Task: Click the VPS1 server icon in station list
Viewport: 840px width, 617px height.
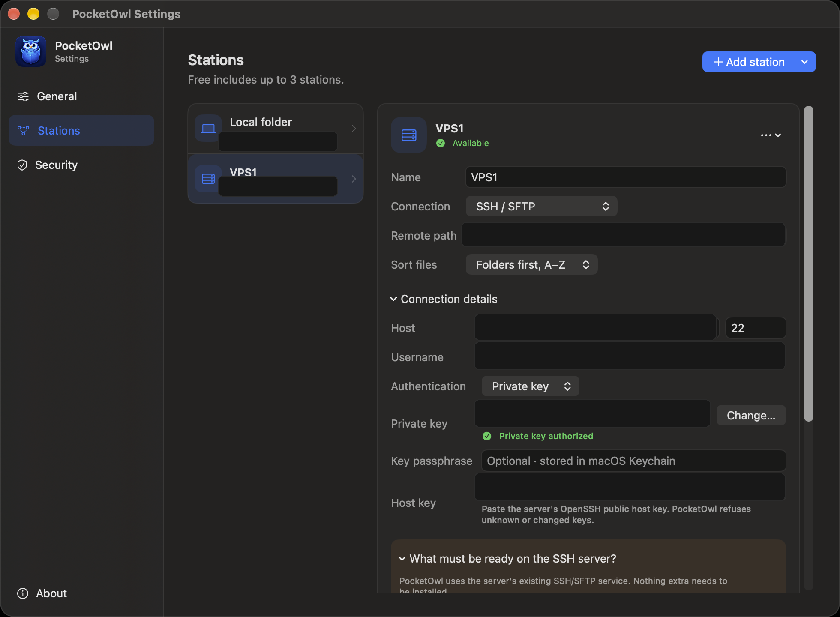Action: (208, 179)
